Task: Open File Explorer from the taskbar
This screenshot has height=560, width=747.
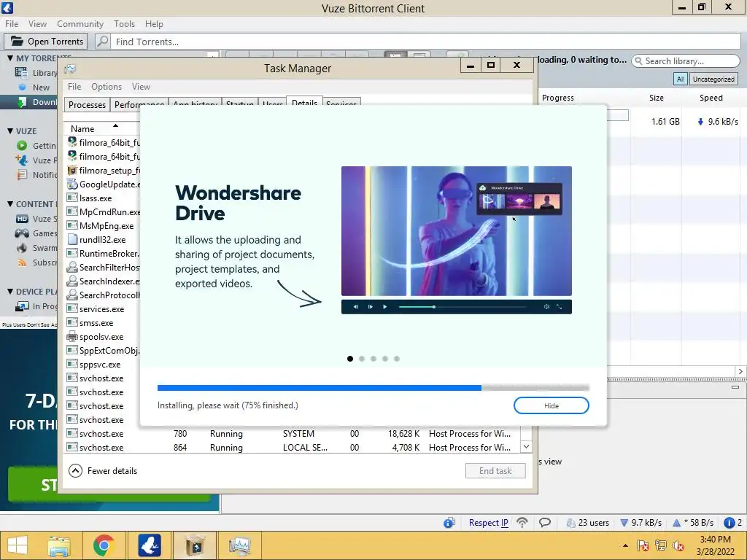Action: point(58,545)
